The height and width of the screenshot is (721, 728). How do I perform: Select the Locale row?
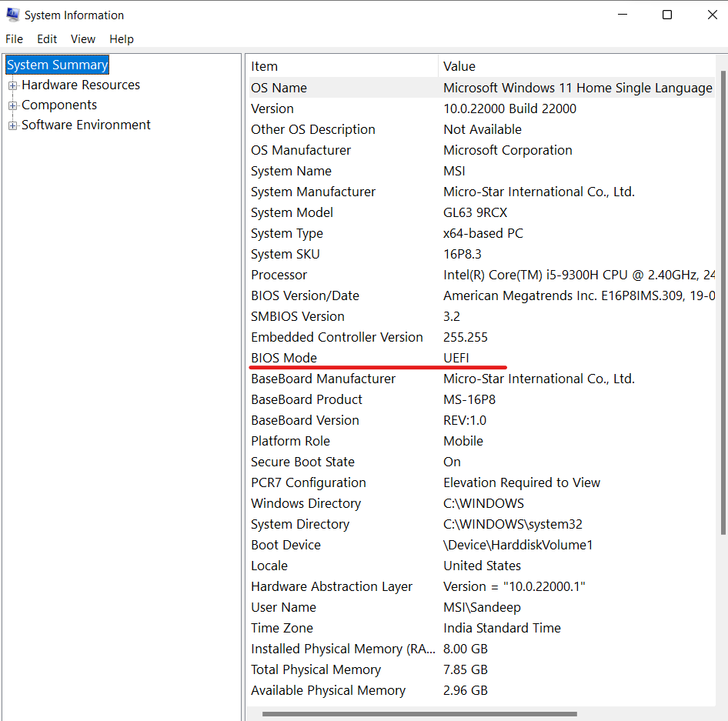pos(482,566)
